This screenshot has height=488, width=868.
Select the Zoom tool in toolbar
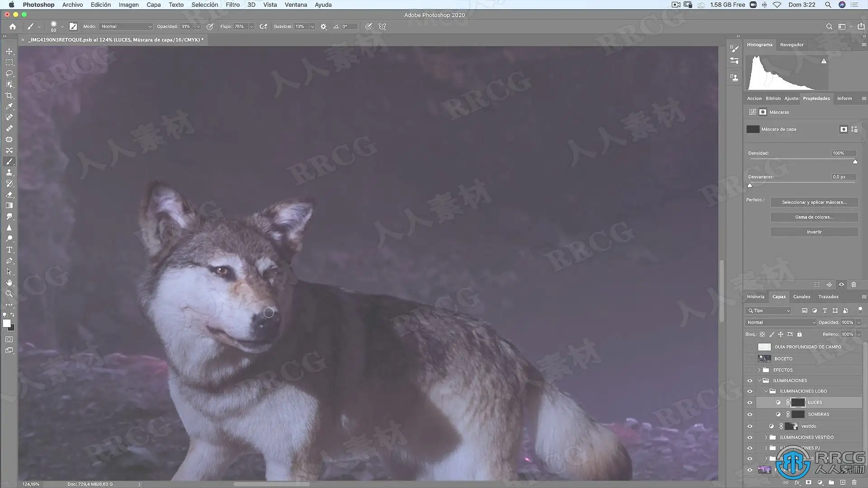pyautogui.click(x=9, y=294)
